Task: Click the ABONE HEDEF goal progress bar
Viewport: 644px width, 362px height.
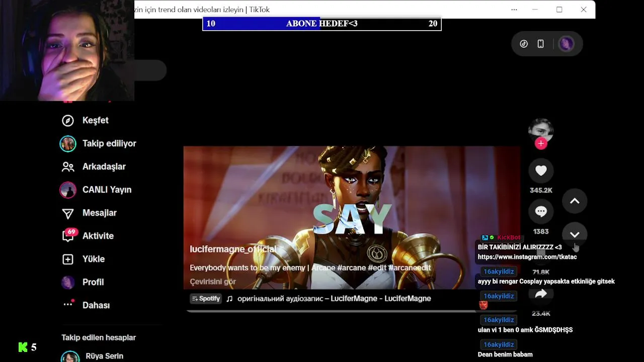Action: [322, 24]
